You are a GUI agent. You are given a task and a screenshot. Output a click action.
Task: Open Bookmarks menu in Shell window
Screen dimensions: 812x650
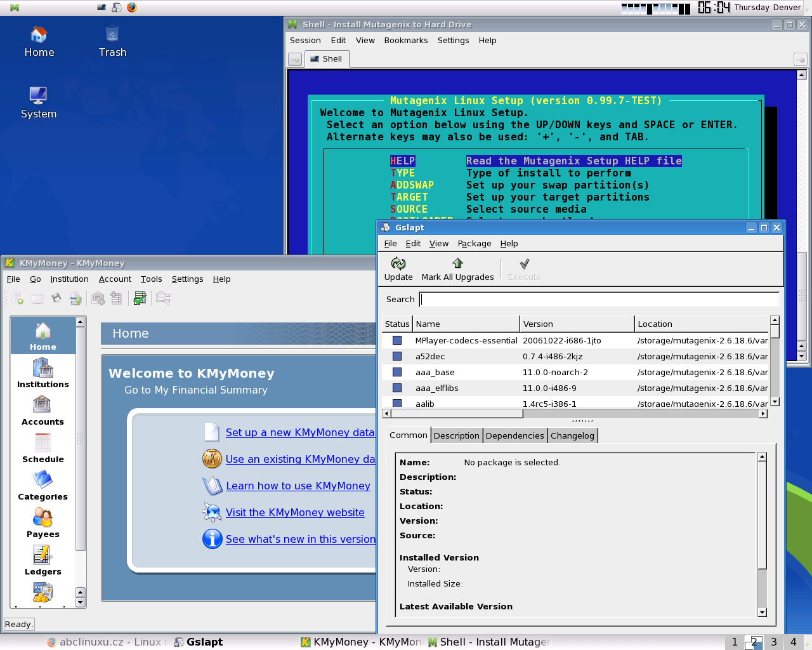[x=406, y=41]
